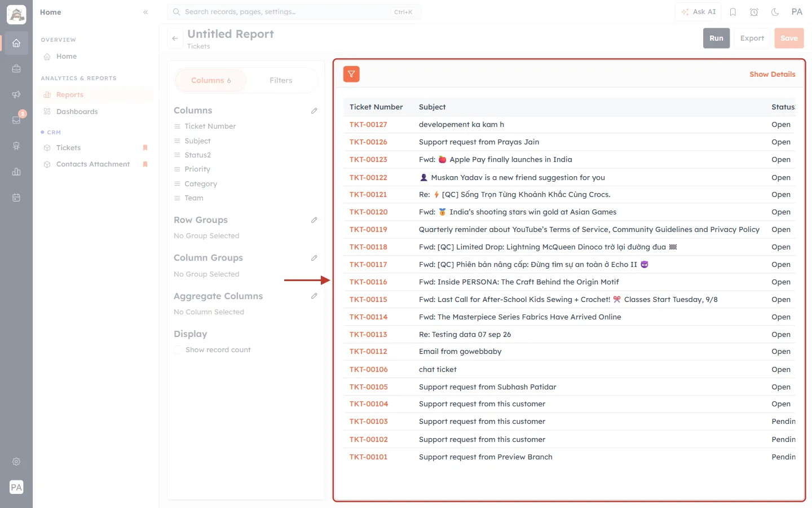The image size is (812, 508).
Task: Click the Subject column header
Action: point(432,107)
